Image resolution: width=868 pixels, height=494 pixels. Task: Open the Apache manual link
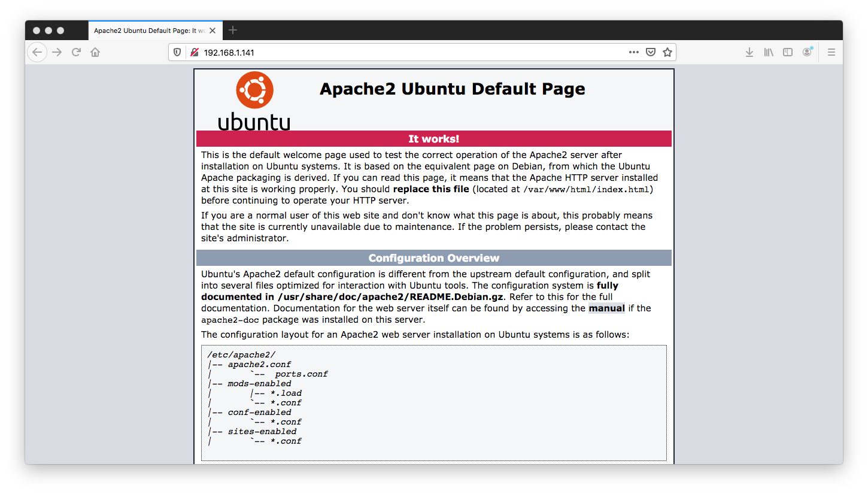[606, 308]
